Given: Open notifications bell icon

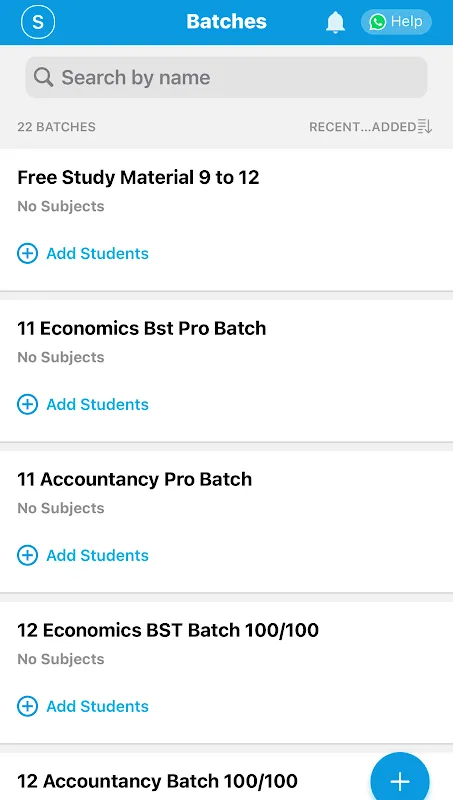Looking at the screenshot, I should [335, 22].
